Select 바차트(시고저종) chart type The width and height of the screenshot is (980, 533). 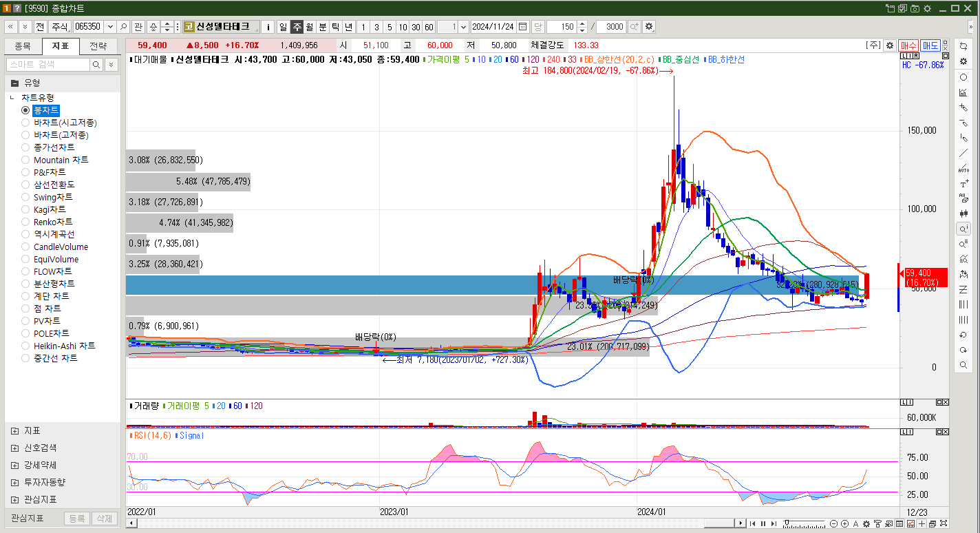click(x=59, y=123)
